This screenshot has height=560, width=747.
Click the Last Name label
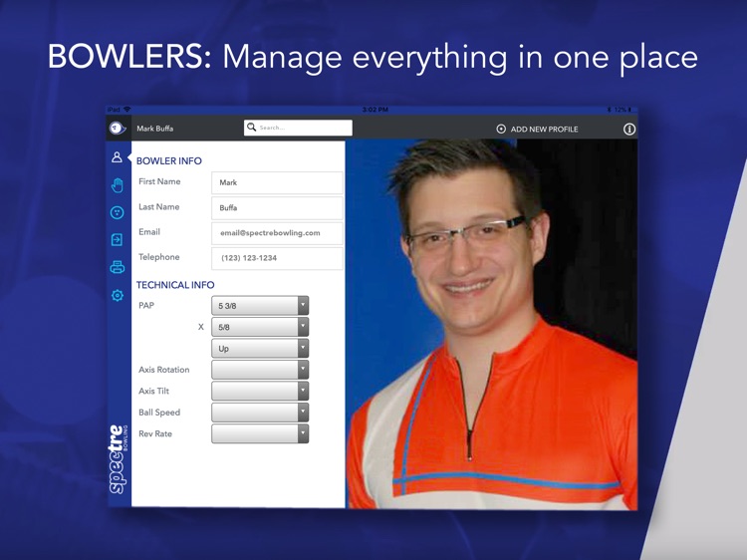tap(159, 207)
